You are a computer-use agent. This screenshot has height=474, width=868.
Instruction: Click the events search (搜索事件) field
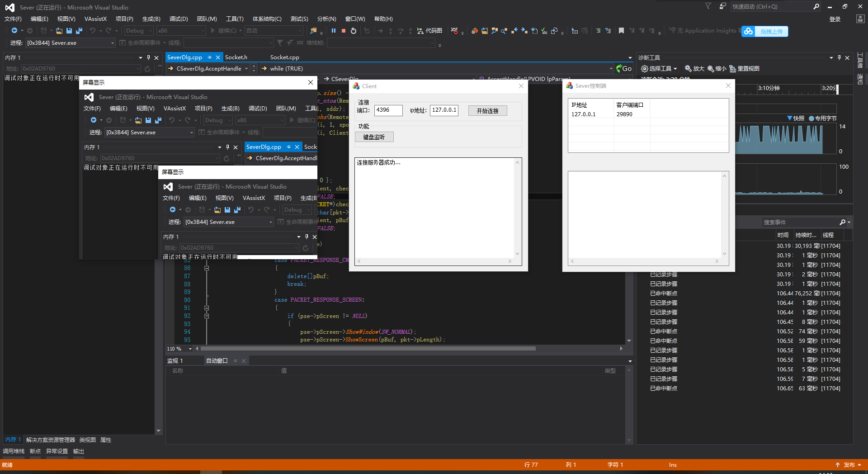[x=799, y=222]
